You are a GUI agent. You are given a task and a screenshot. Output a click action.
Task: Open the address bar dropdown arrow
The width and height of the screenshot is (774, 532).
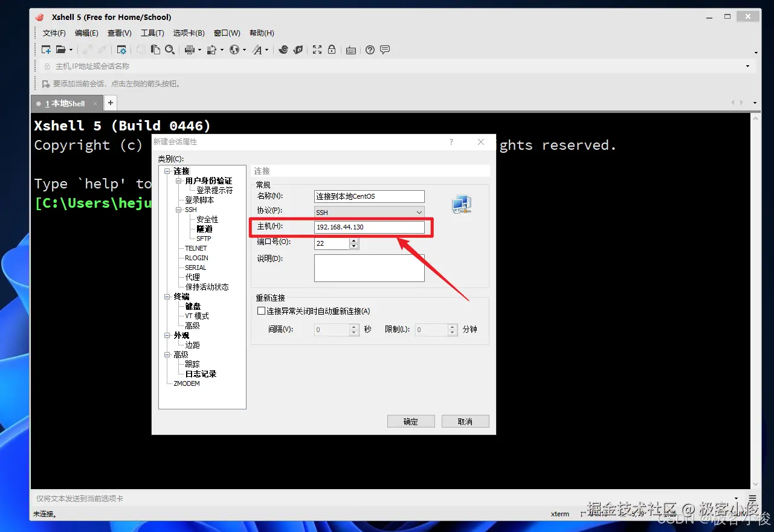(x=747, y=66)
